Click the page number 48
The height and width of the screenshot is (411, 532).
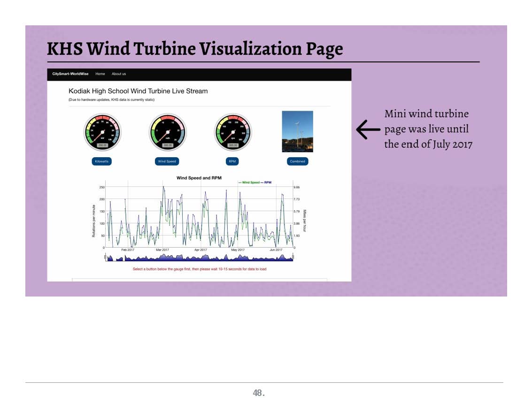pyautogui.click(x=258, y=394)
